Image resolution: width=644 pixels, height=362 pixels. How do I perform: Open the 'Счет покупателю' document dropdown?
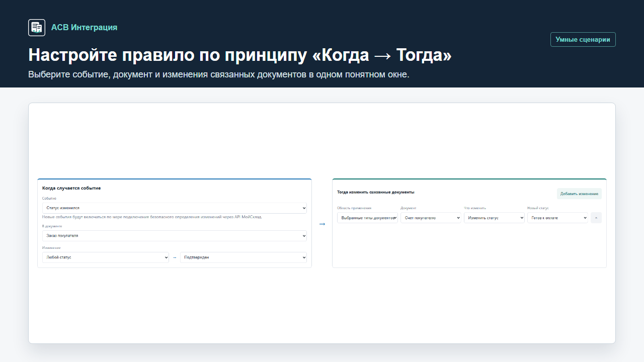[431, 218]
